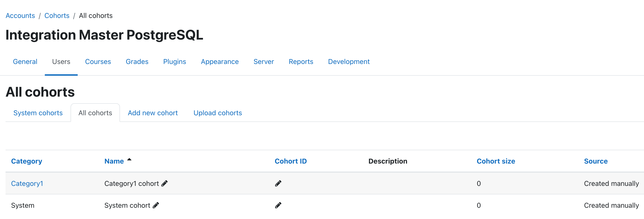Click the 'Category1 cohort' name text
644x219 pixels.
(131, 184)
